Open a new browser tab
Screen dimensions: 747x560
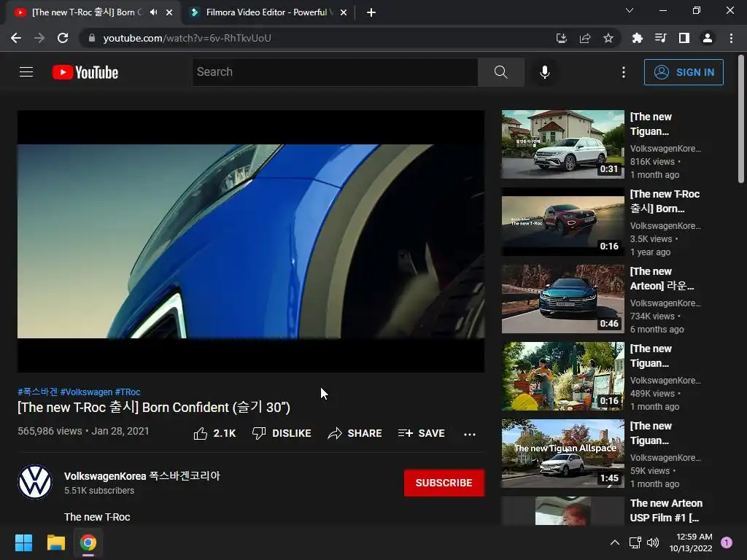[x=371, y=12]
